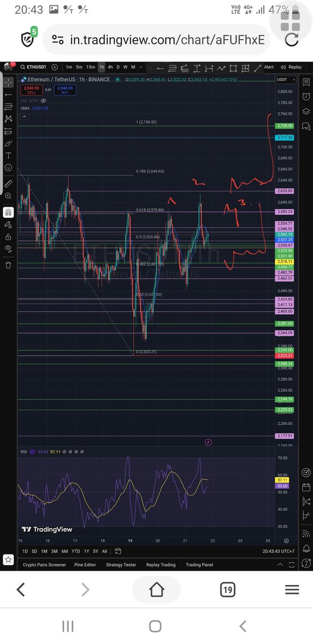This screenshot has width=313, height=644.
Task: Go to the browser home page
Action: click(156, 590)
